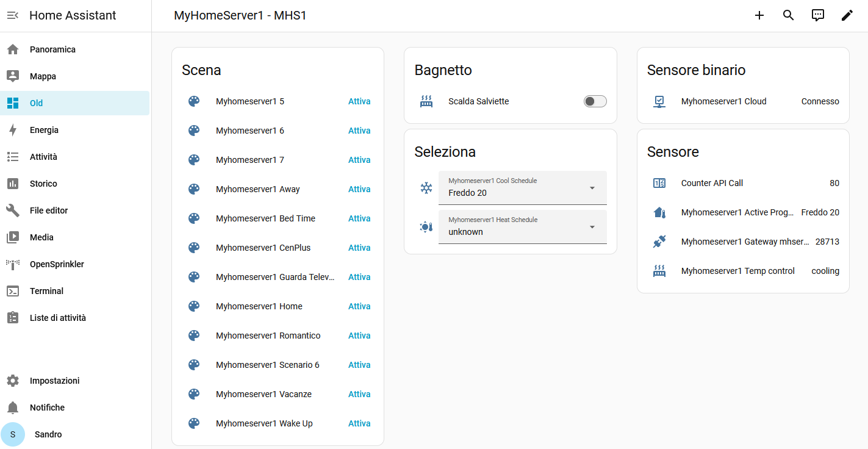Open the Myhomeserver1 Cool Schedule dropdown
This screenshot has height=449, width=868.
[523, 188]
